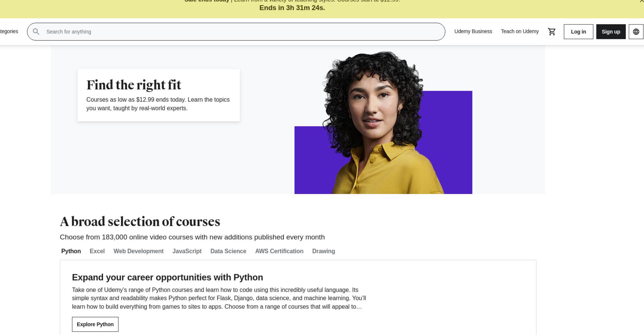644x335 pixels.
Task: Switch to the Excel tab
Action: [97, 251]
